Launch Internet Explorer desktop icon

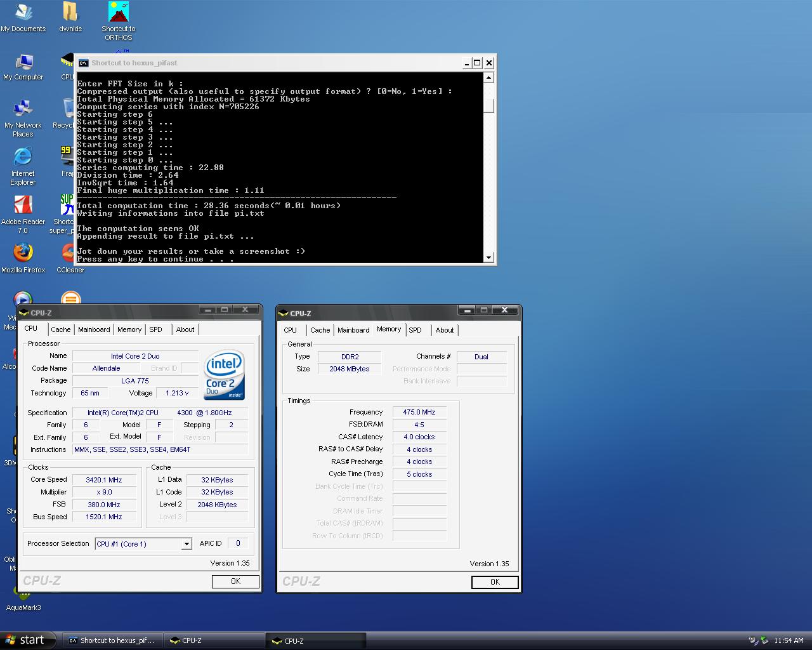tap(23, 166)
